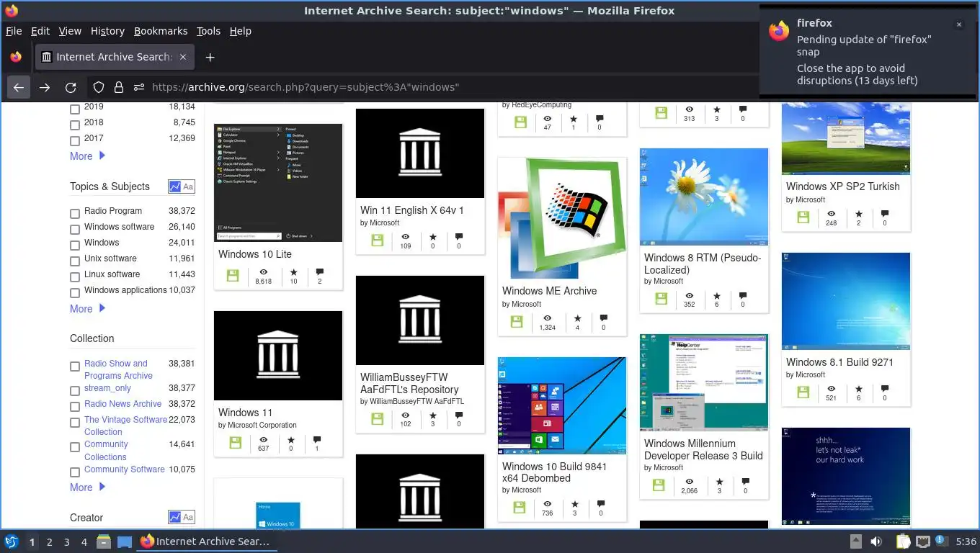This screenshot has height=553, width=980.
Task: Click the reviews comment icon under Windows 10 Lite
Action: (320, 272)
